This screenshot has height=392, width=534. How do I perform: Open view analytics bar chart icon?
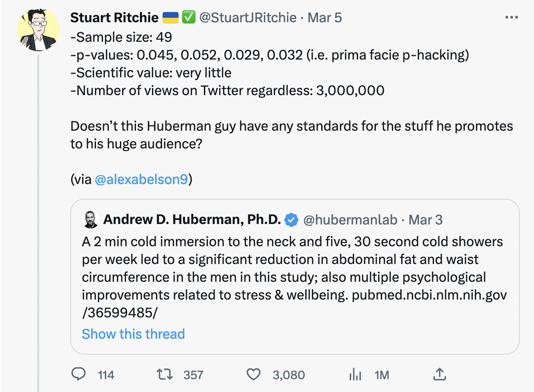tap(355, 375)
